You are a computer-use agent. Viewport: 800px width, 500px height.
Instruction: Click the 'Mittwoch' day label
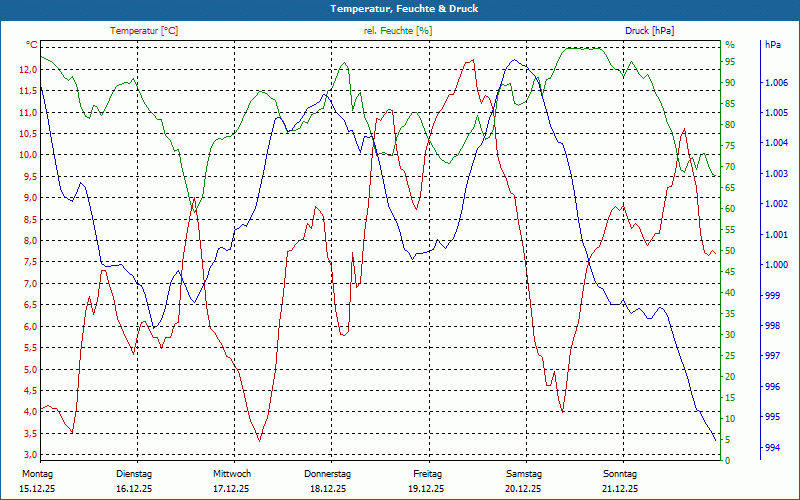[232, 474]
